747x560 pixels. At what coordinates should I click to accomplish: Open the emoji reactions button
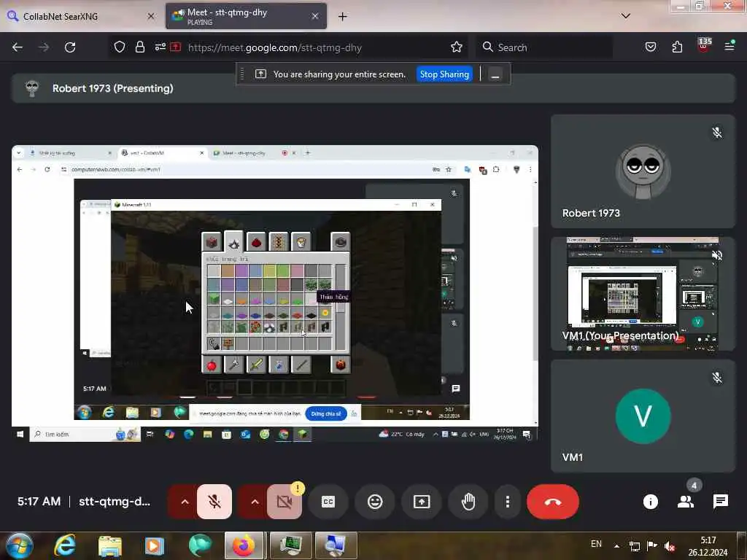click(375, 502)
